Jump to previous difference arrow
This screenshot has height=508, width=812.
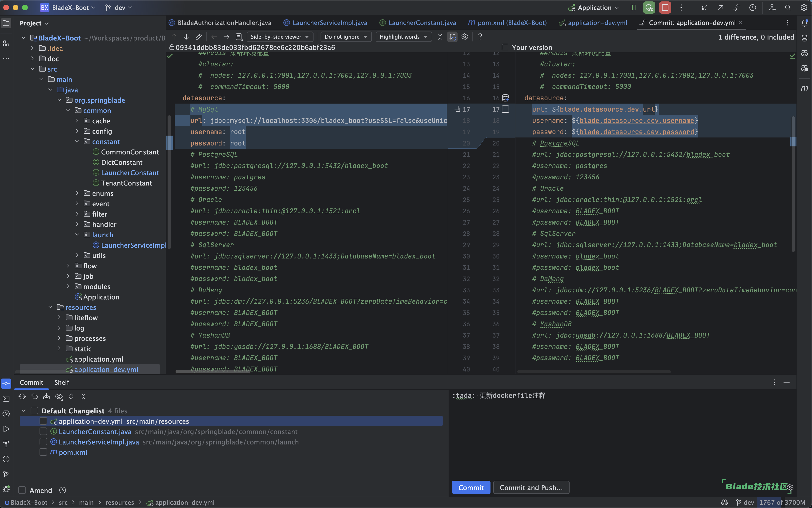(x=174, y=37)
